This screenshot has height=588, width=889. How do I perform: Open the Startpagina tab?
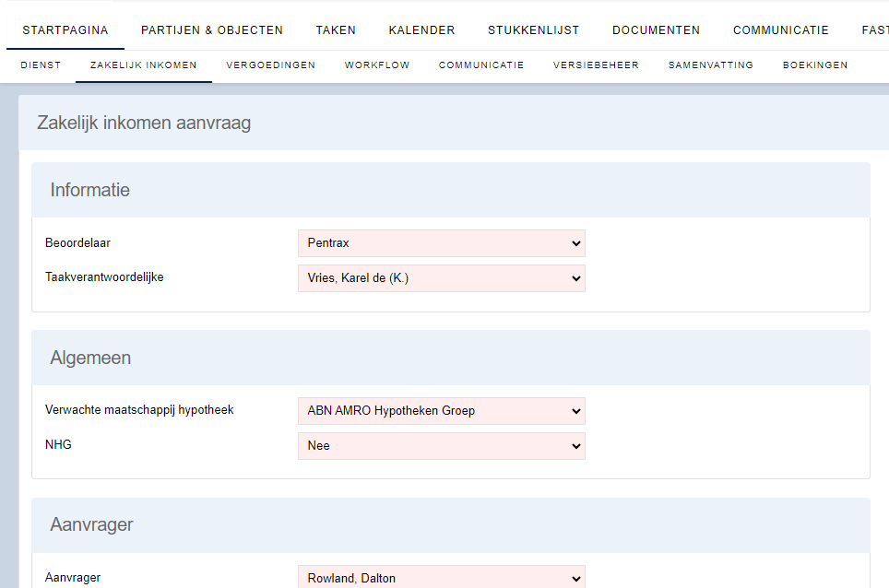[65, 30]
